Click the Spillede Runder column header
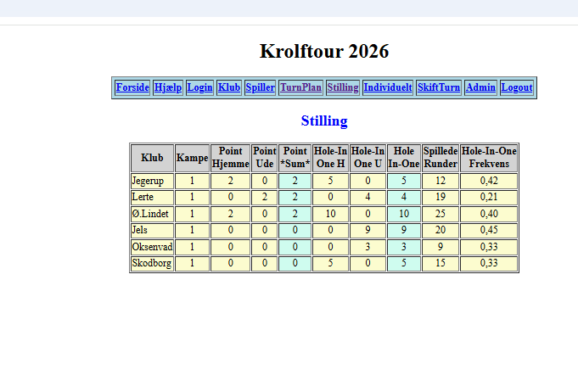 441,158
